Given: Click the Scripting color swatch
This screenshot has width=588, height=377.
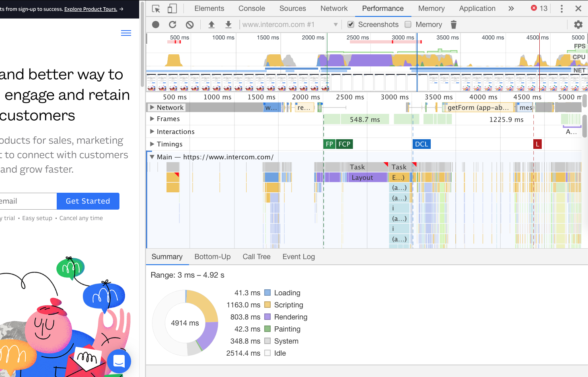Looking at the screenshot, I should (267, 305).
